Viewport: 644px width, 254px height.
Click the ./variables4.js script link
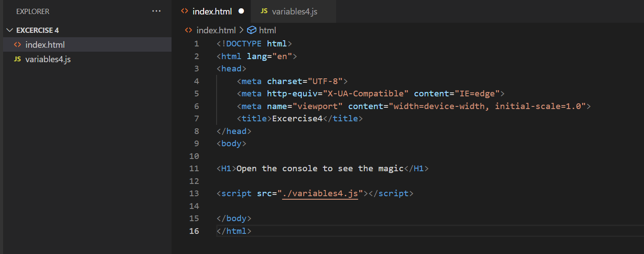click(320, 193)
